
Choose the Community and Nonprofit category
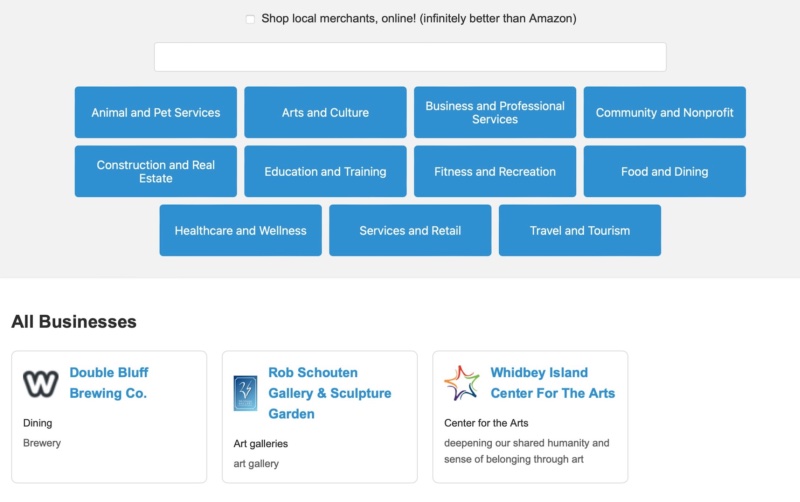point(665,113)
